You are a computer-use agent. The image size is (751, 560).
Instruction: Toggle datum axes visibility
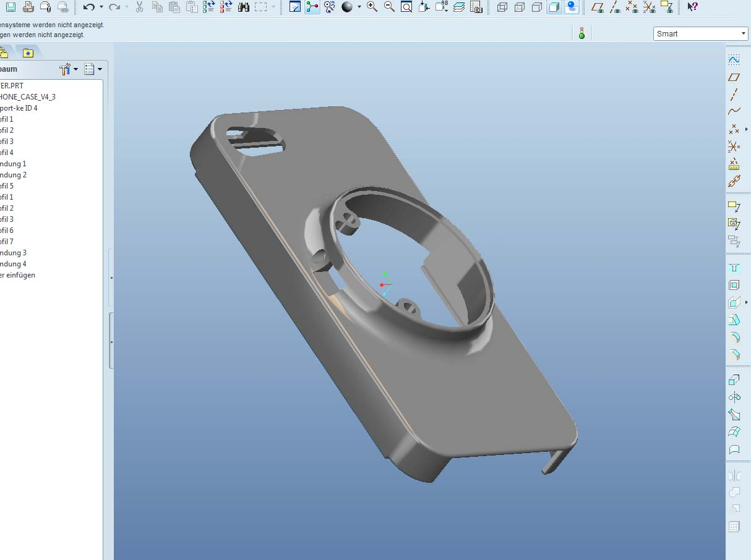615,7
